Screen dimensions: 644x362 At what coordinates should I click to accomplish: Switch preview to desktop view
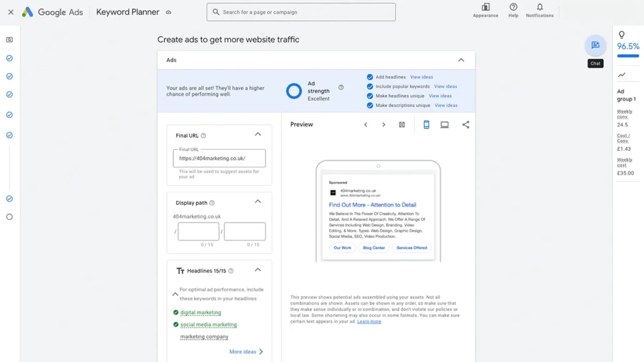point(445,125)
